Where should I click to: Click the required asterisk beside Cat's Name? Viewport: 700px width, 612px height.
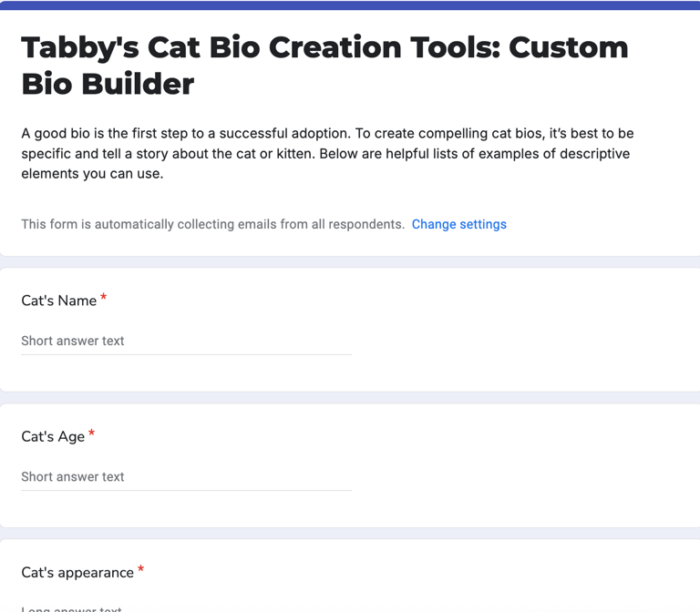[104, 299]
